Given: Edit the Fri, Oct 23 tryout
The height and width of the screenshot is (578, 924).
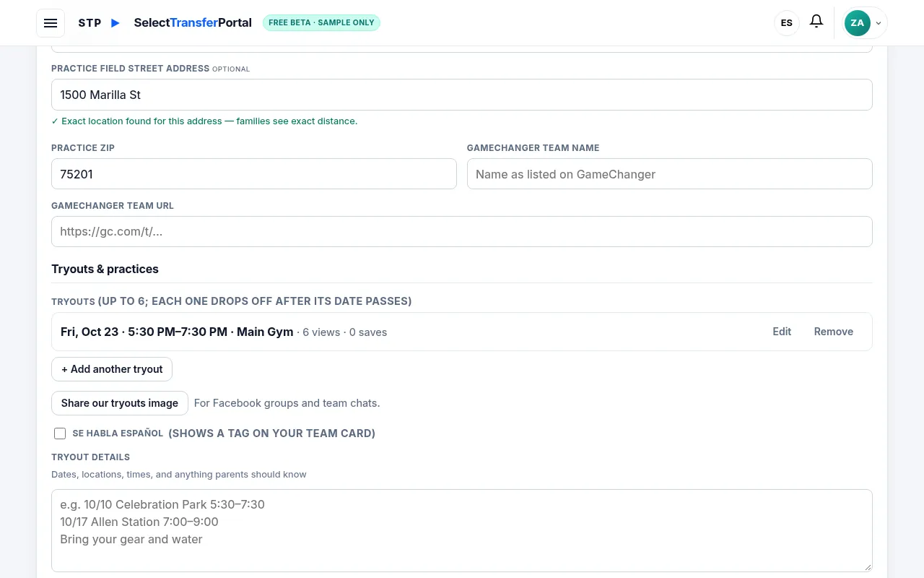Looking at the screenshot, I should point(782,332).
